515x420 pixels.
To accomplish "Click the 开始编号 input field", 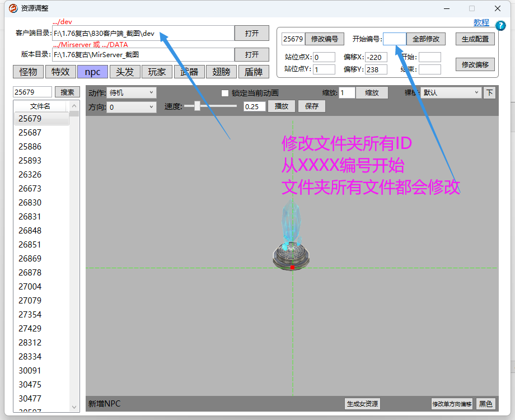I will tap(394, 39).
